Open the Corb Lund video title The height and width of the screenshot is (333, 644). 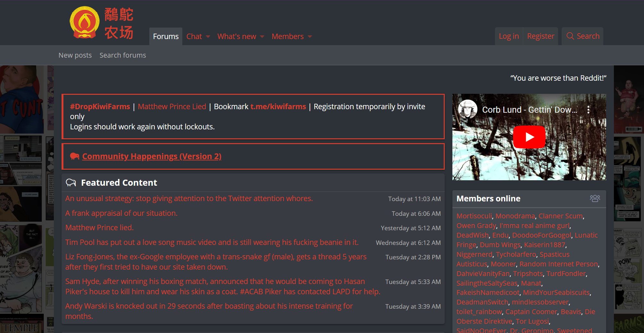click(x=530, y=110)
